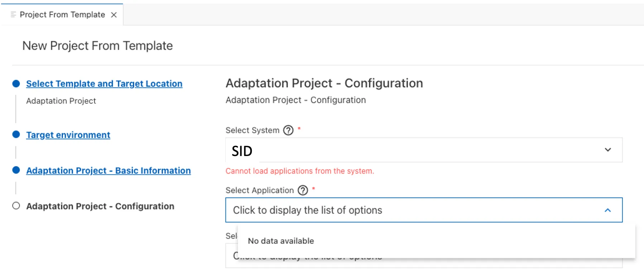Expand the Select System dropdown chevron
The height and width of the screenshot is (274, 644).
(x=607, y=150)
